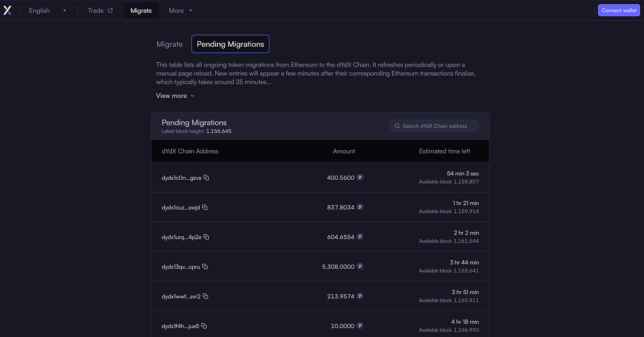Expand the More menu
Viewport: 644px width, 337px height.
180,10
